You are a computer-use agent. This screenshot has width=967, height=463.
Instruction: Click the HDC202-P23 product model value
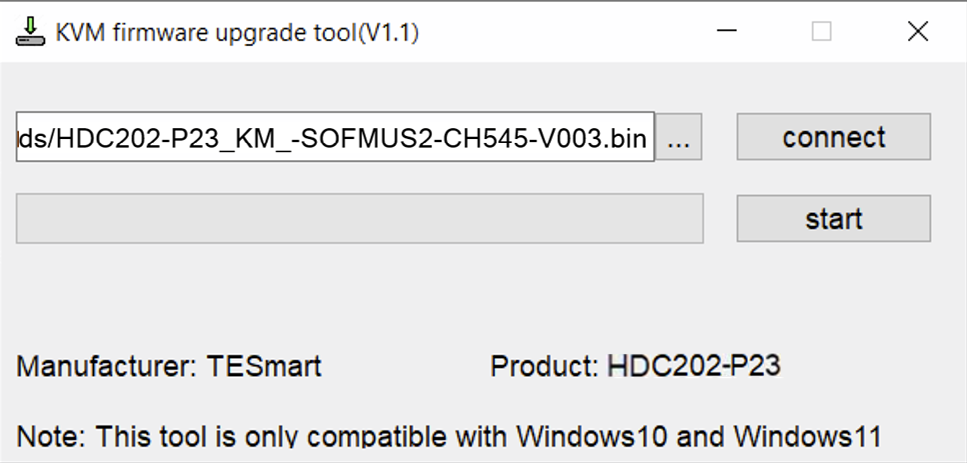[x=694, y=366]
